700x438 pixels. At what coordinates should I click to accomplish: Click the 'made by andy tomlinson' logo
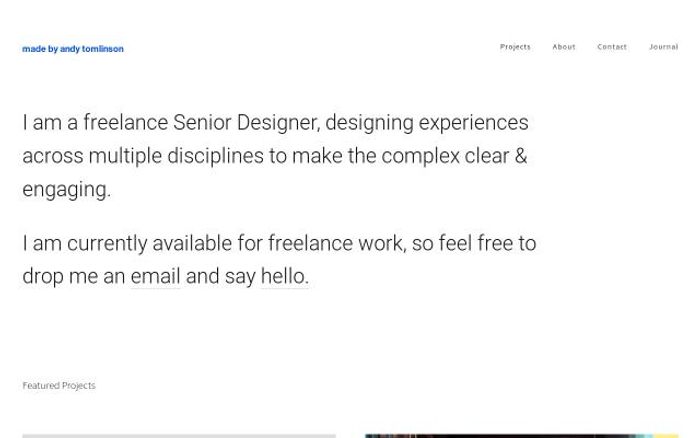click(x=73, y=49)
